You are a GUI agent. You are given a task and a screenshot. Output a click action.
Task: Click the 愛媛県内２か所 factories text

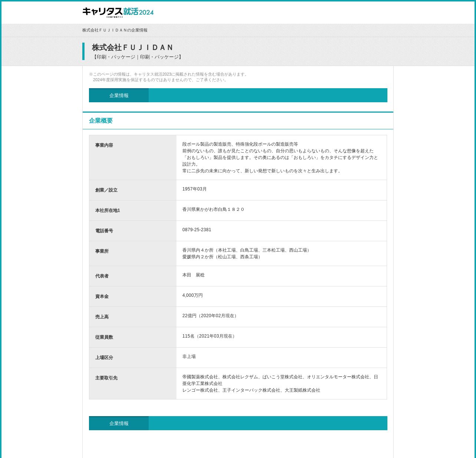(222, 257)
